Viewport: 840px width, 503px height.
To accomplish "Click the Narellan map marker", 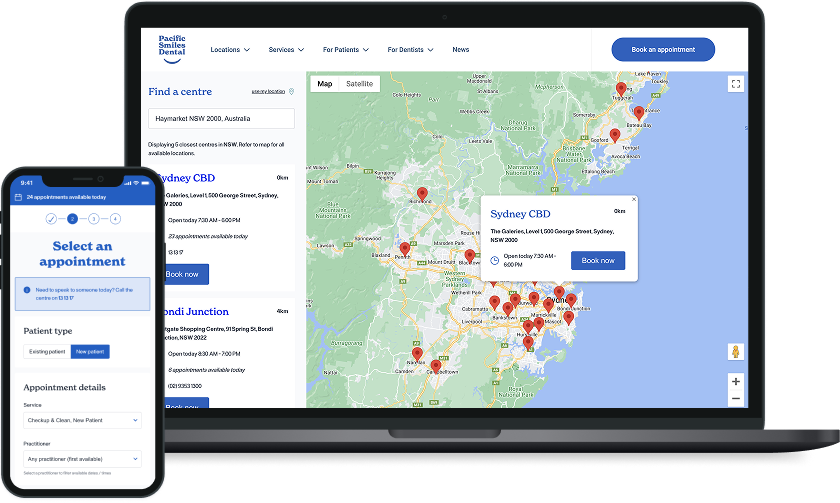I will [x=417, y=354].
